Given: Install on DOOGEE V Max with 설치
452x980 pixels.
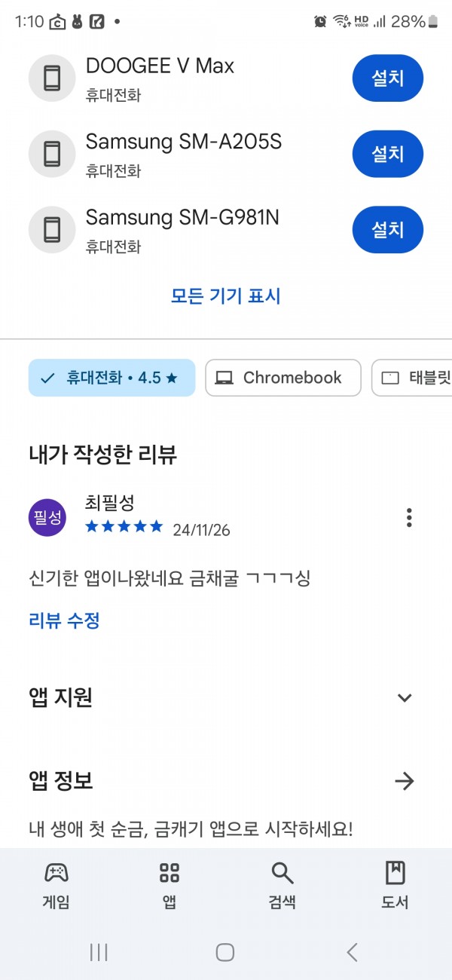Looking at the screenshot, I should [x=388, y=78].
